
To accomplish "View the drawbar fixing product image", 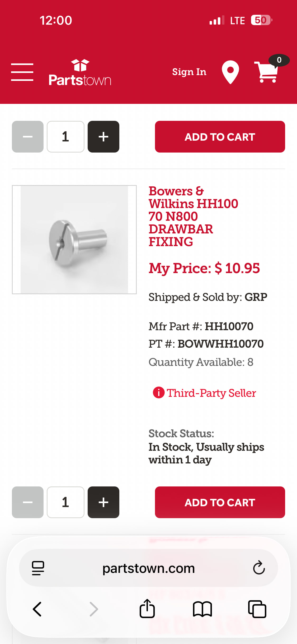I will [x=74, y=240].
